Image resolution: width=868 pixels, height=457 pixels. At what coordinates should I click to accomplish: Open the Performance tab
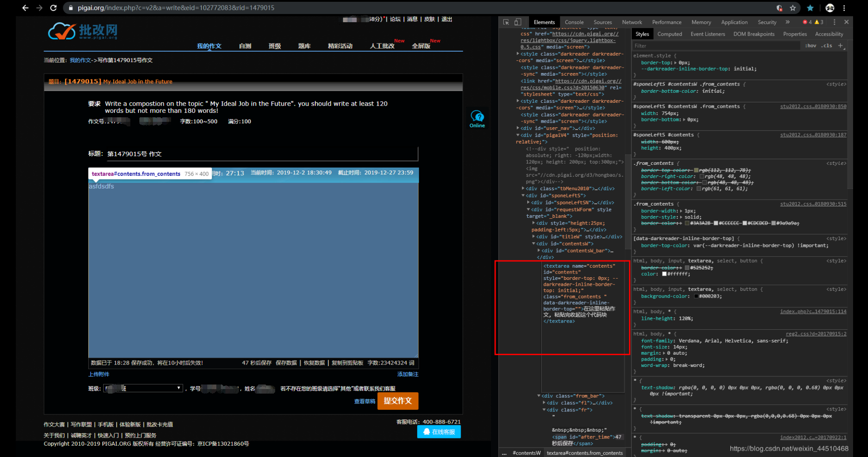click(667, 22)
